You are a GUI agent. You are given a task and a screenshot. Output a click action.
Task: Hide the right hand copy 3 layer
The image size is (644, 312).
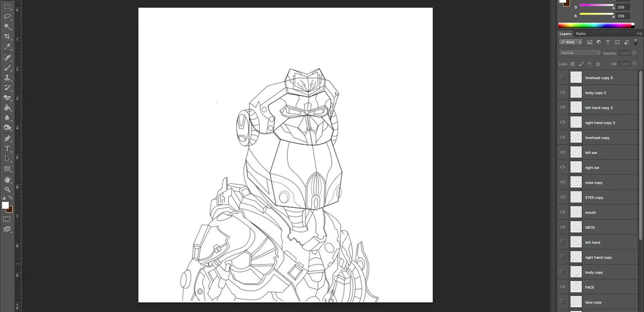point(562,123)
